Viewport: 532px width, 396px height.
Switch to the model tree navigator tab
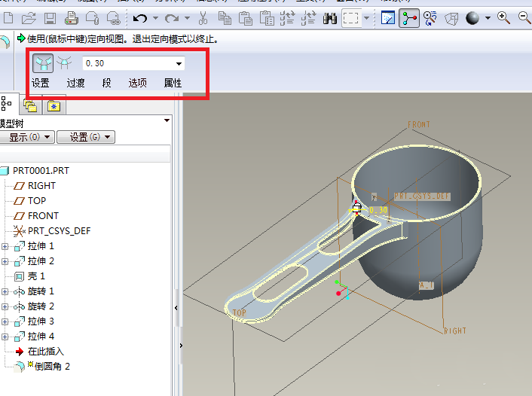(7, 103)
